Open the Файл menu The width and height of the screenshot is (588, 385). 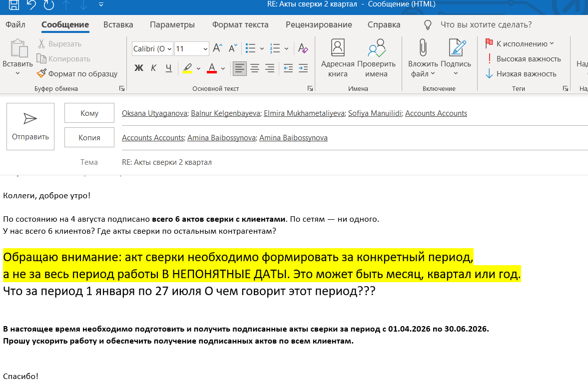tap(15, 25)
